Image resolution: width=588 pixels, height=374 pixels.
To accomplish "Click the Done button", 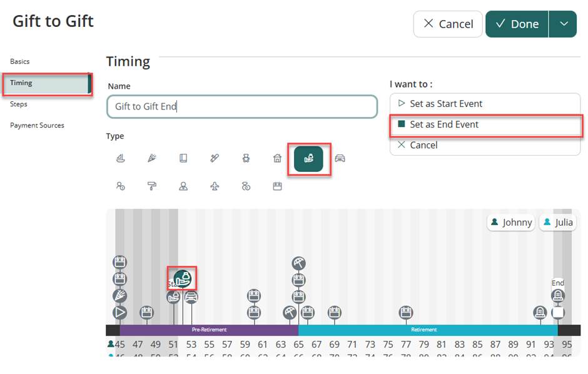I will (517, 24).
